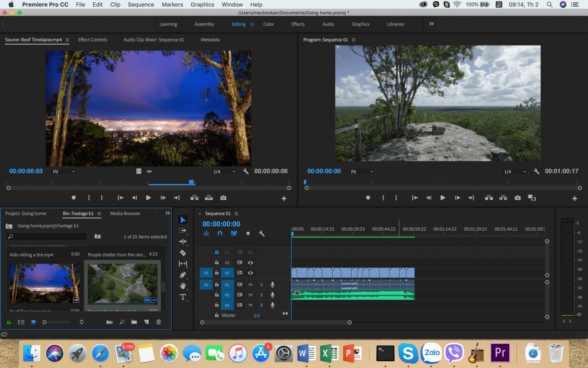The height and width of the screenshot is (368, 588).
Task: Open Source monitor settings wrench
Action: (x=246, y=171)
